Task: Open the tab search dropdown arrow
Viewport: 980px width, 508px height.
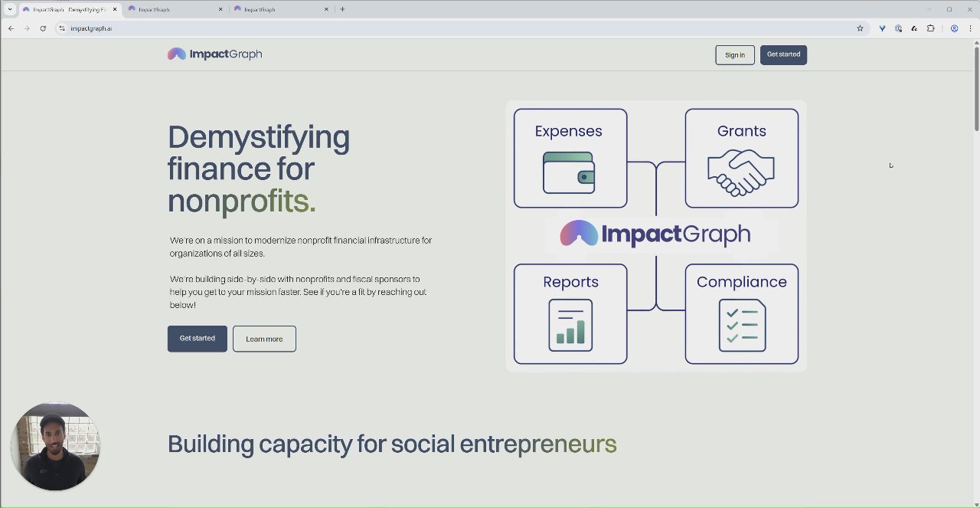Action: pos(10,9)
